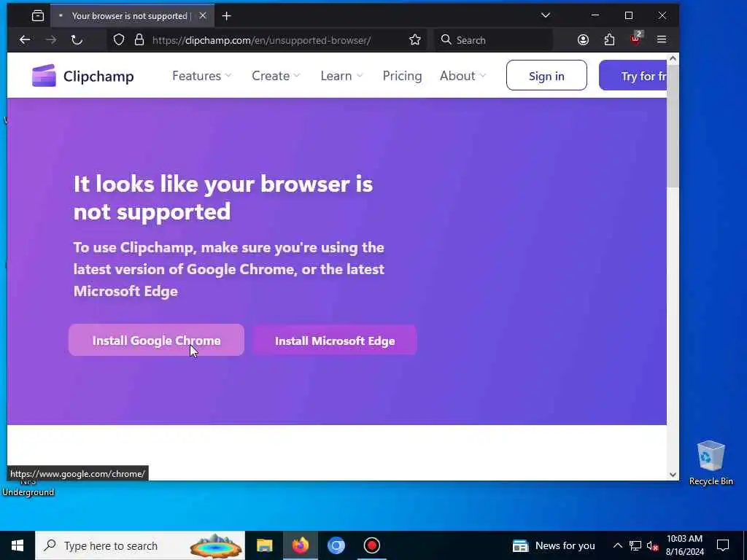Bookmark this page with the star icon
The image size is (747, 560).
coord(415,40)
